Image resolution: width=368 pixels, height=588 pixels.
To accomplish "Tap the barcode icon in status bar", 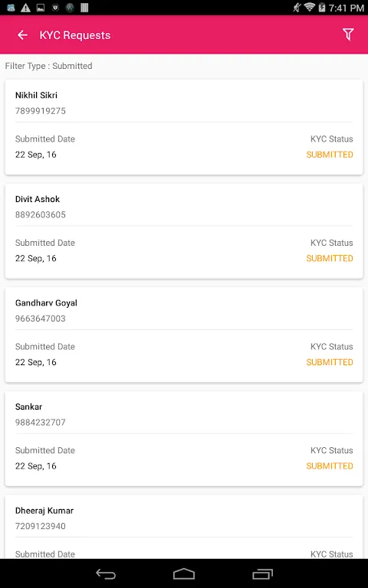I will (84, 8).
